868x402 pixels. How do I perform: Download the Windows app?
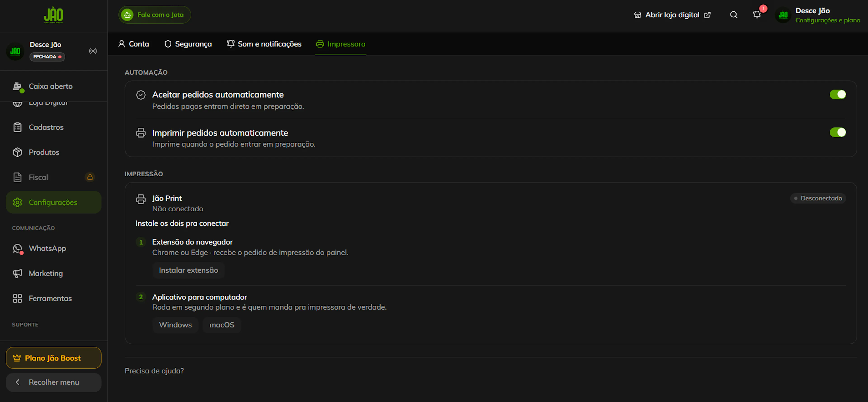tap(175, 325)
